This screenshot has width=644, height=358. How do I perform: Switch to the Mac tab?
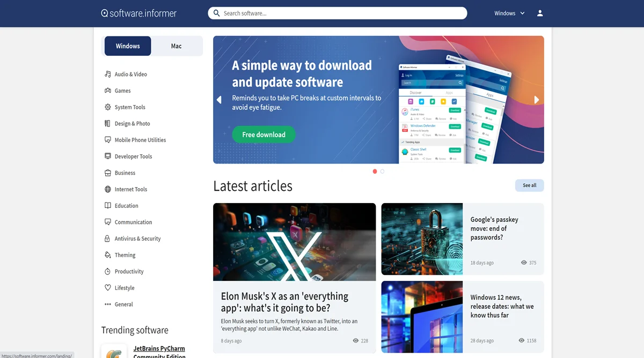click(x=177, y=46)
